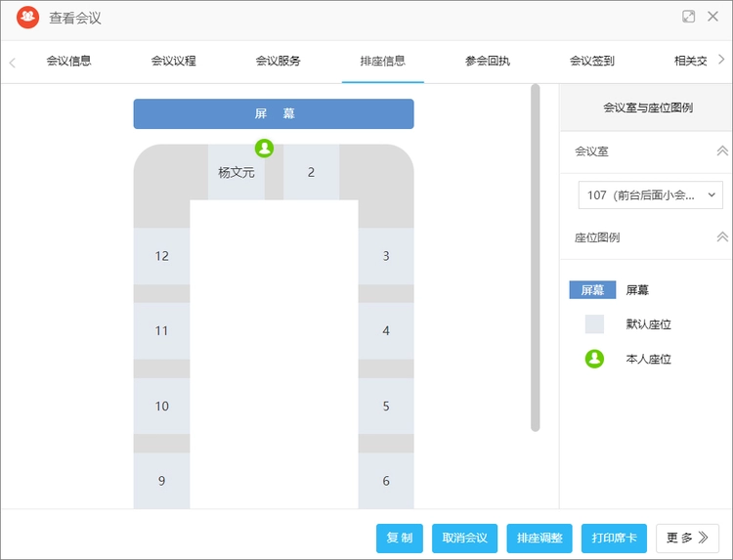The height and width of the screenshot is (560, 733).
Task: Expand the 更多 options button
Action: 687,538
